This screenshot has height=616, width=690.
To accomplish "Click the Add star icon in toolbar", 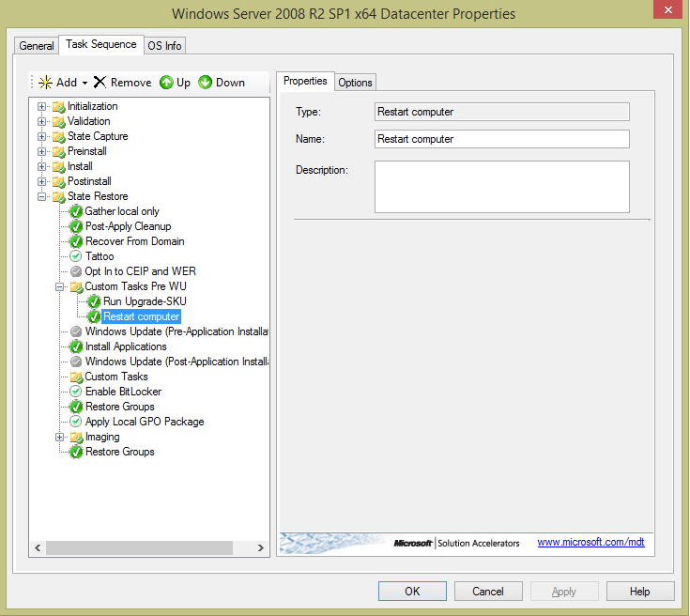I will 45,83.
